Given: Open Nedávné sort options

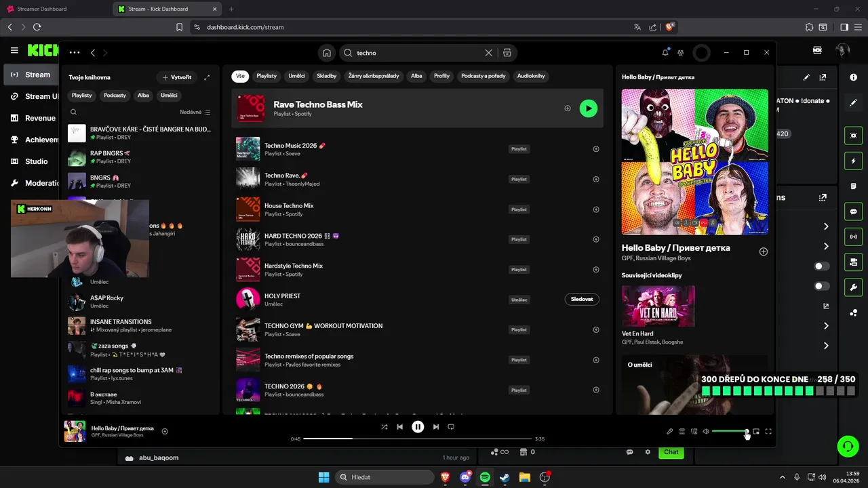Looking at the screenshot, I should [195, 112].
